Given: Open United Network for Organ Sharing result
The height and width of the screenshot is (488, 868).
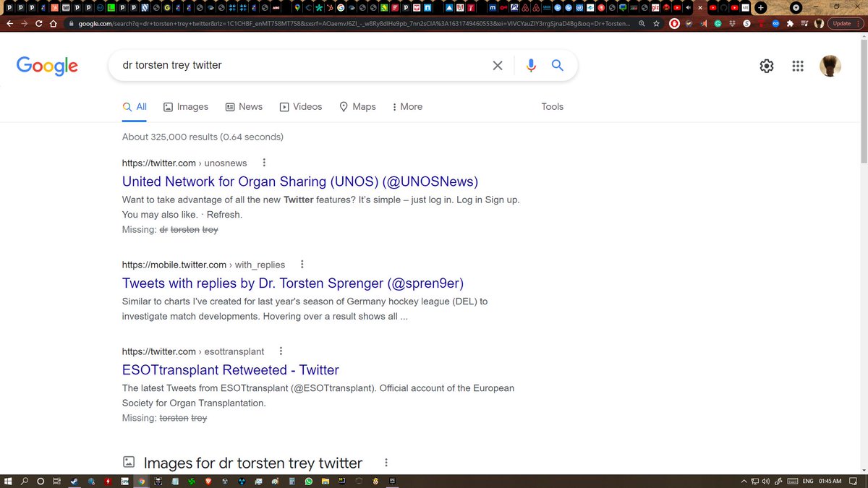Looking at the screenshot, I should 300,181.
